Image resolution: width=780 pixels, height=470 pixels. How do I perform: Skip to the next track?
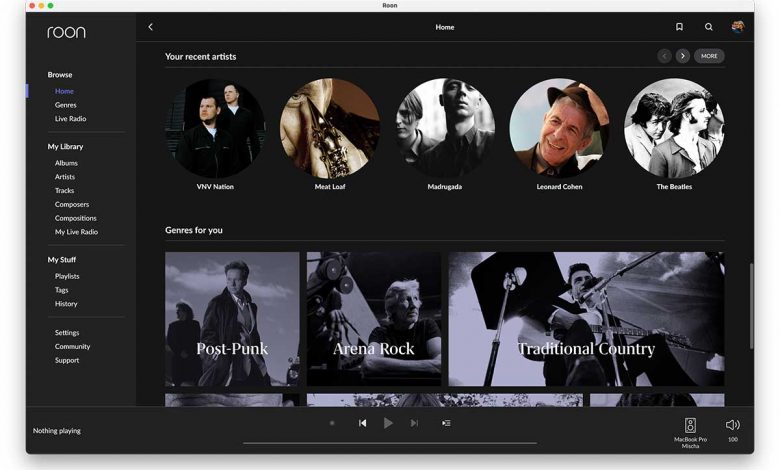point(414,423)
